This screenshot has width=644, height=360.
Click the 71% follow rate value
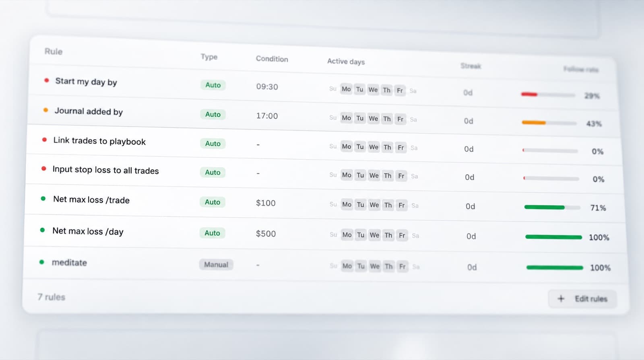pos(598,208)
